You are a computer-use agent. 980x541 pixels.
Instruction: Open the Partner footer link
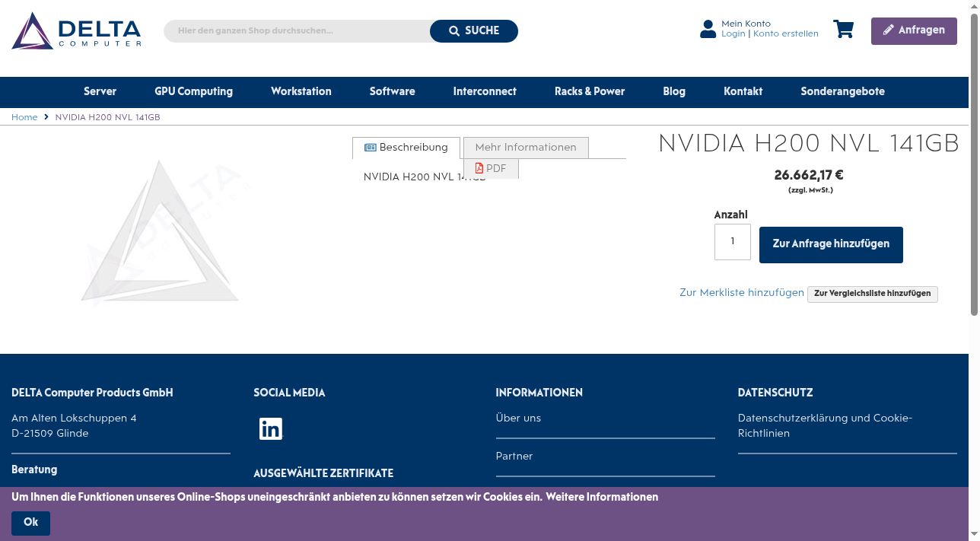pyautogui.click(x=514, y=457)
